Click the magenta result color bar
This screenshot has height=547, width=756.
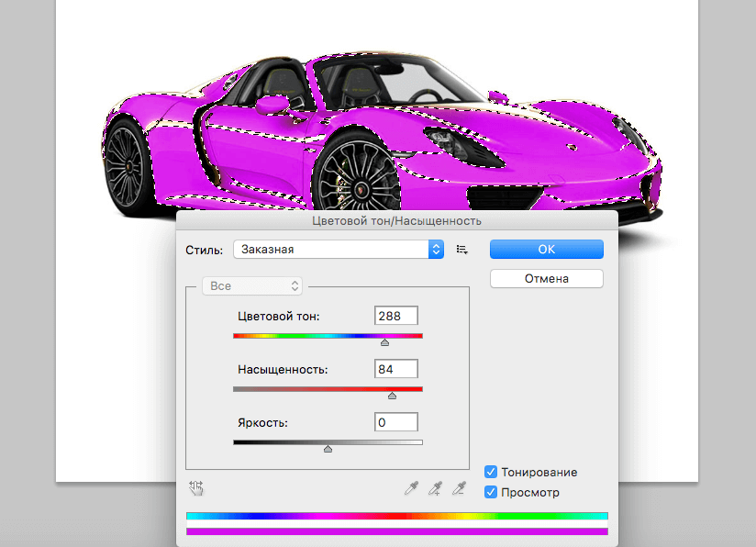396,530
